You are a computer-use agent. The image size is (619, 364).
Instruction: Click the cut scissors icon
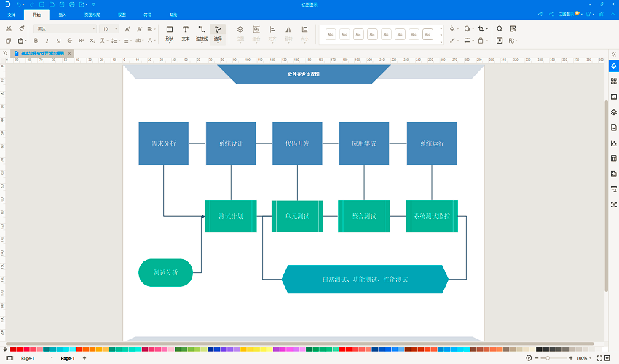coord(8,29)
